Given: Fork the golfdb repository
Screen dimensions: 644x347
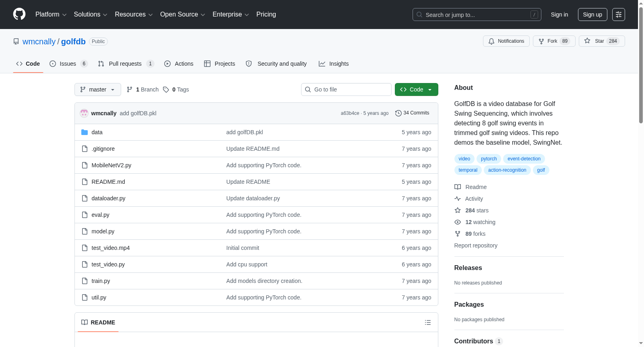Looking at the screenshot, I should coord(554,41).
